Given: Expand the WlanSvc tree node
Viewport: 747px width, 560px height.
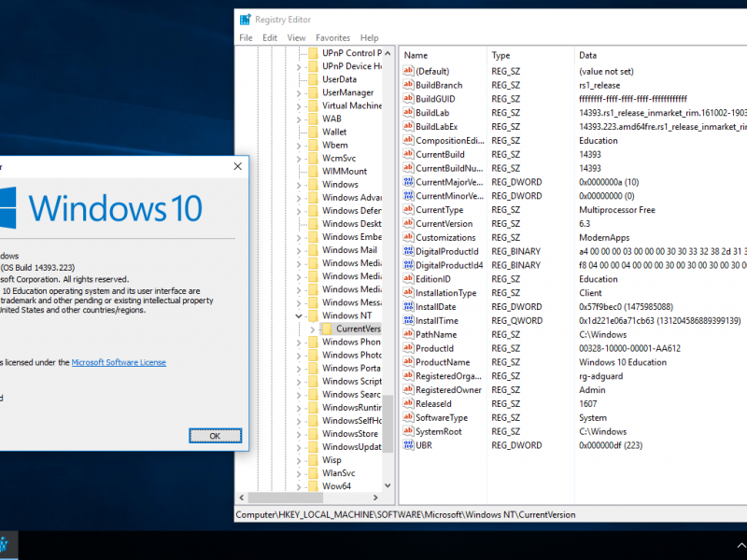Looking at the screenshot, I should [299, 473].
